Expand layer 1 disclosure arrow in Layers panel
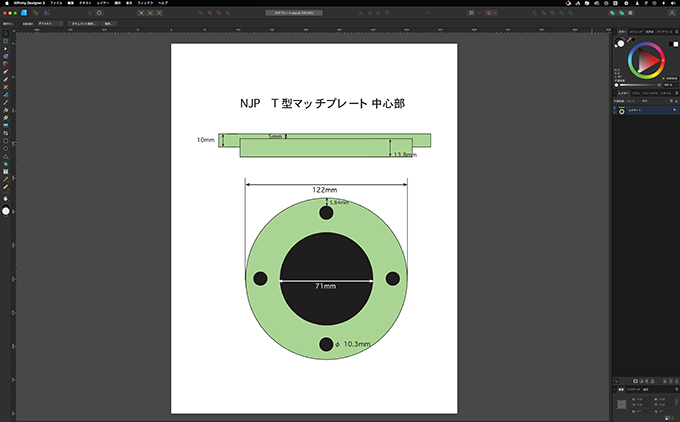Screen dimensions: 680x422 point(615,111)
